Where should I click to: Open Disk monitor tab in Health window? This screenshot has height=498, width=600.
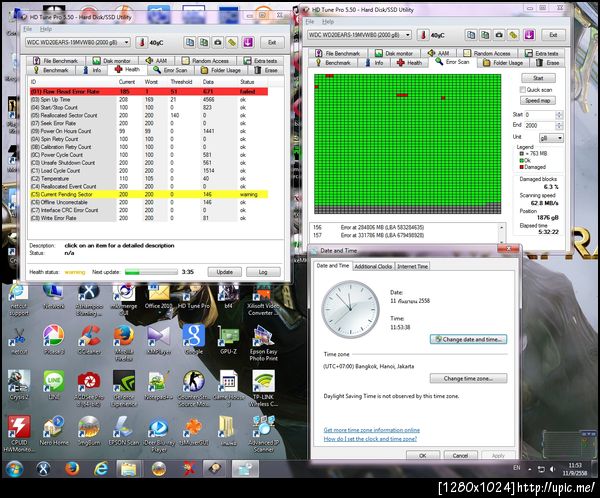click(x=112, y=61)
